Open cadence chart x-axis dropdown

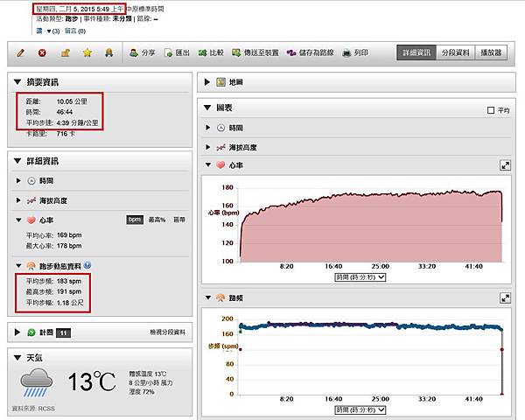pyautogui.click(x=360, y=410)
